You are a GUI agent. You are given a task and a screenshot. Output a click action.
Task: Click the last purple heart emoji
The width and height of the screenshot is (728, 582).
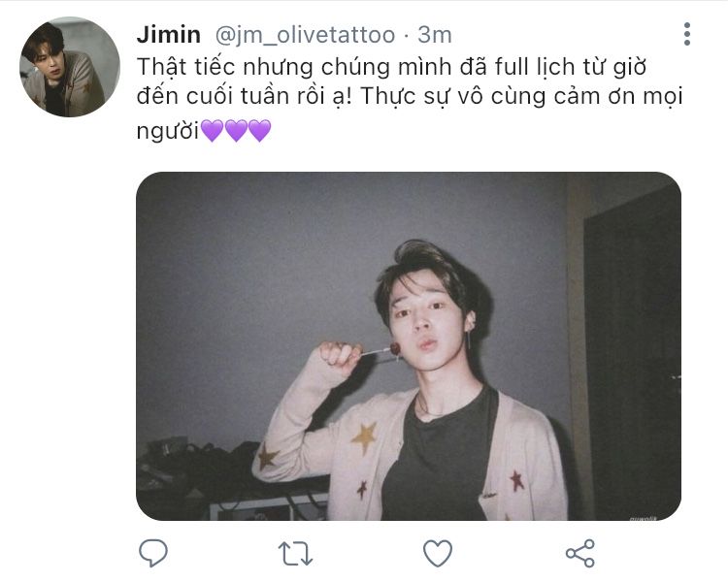click(260, 130)
